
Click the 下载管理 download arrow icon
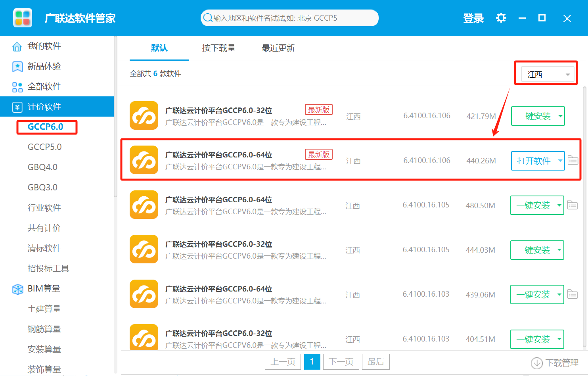click(x=536, y=363)
